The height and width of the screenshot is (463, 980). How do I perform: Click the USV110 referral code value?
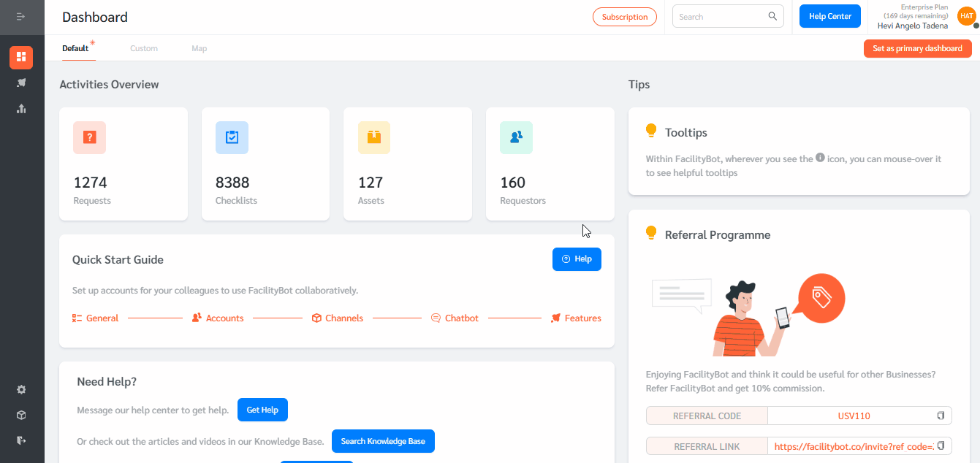point(854,416)
